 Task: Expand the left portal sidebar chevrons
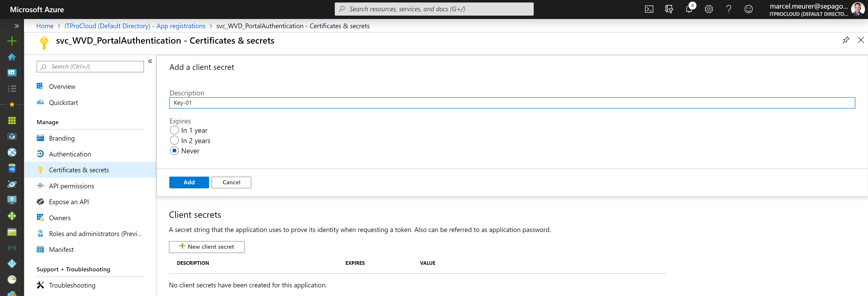(x=17, y=26)
